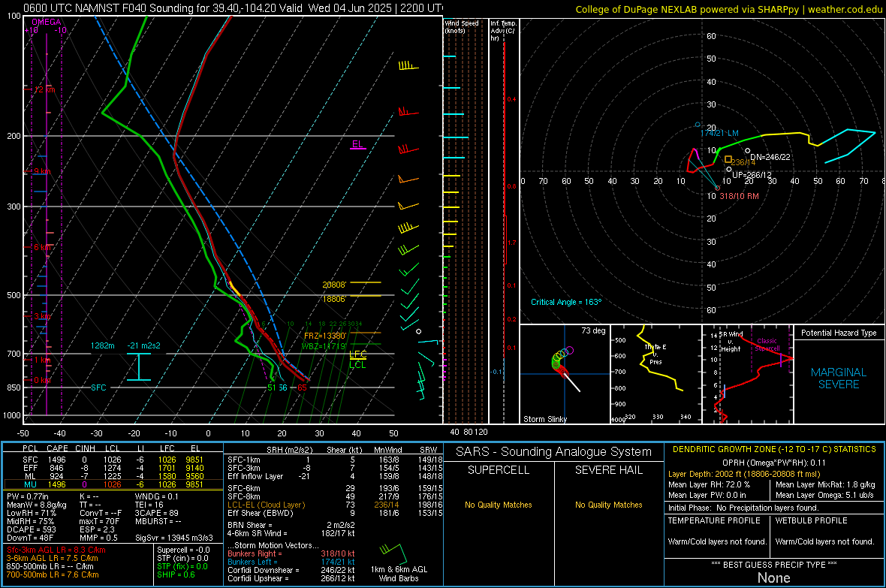Click the 'WBZ=11719'' wet-bulb zero label
This screenshot has height=588, width=886.
[x=324, y=346]
